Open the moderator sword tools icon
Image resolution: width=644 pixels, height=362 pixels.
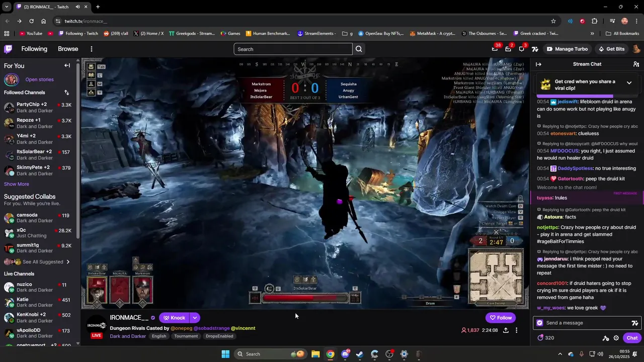coord(606,338)
